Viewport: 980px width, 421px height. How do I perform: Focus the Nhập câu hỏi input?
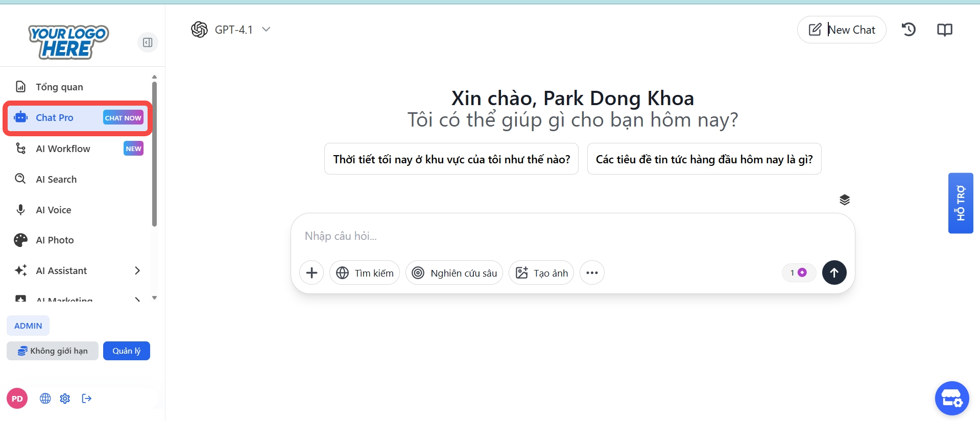[x=562, y=236]
